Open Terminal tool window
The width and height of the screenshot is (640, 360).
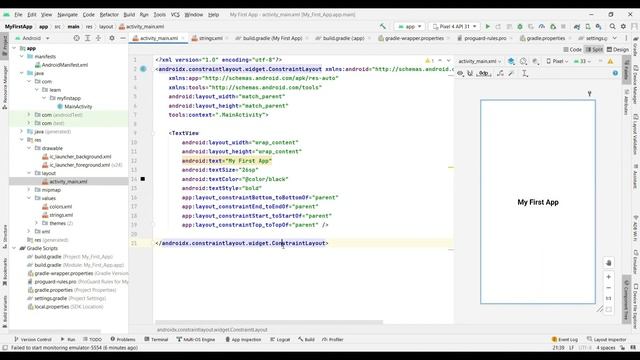coord(156,339)
